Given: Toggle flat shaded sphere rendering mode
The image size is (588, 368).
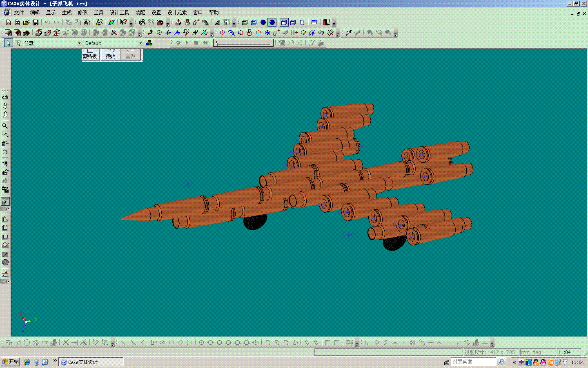Looking at the screenshot, I should (263, 22).
